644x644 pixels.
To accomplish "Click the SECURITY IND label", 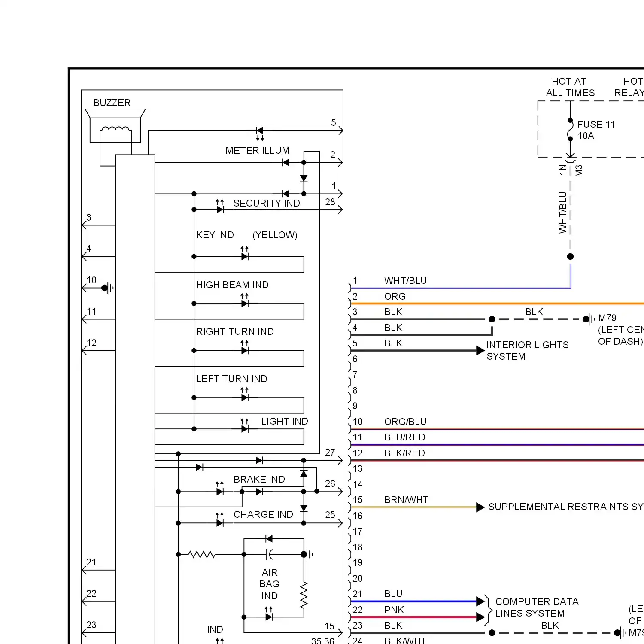I will tap(267, 203).
